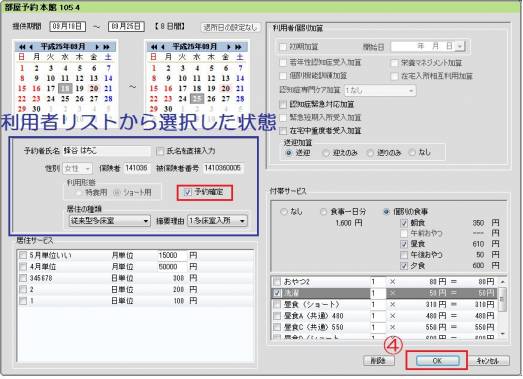Toggle 朝食 meal checkbox

tap(404, 223)
